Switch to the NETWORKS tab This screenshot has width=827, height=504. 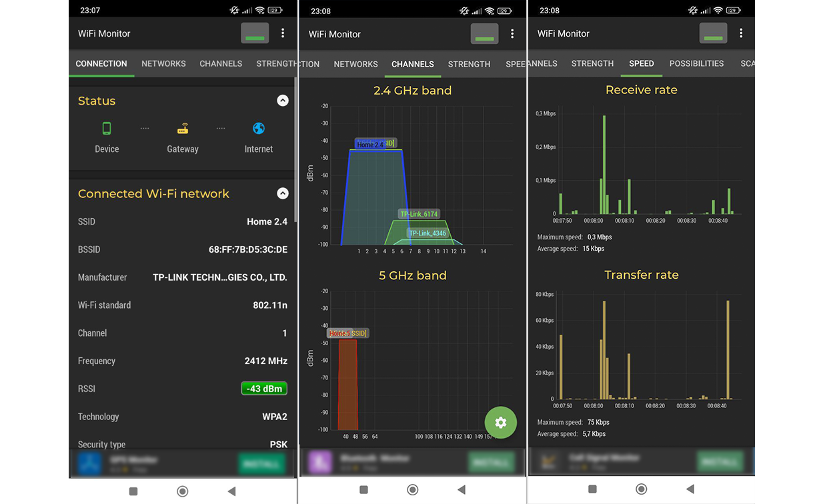point(163,64)
